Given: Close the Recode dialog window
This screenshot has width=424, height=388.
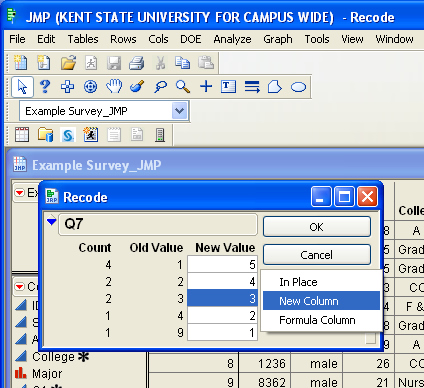Looking at the screenshot, I should (x=367, y=197).
